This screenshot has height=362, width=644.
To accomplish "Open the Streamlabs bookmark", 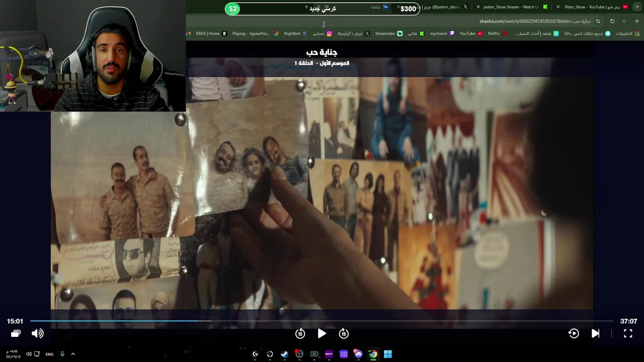I will pyautogui.click(x=388, y=34).
